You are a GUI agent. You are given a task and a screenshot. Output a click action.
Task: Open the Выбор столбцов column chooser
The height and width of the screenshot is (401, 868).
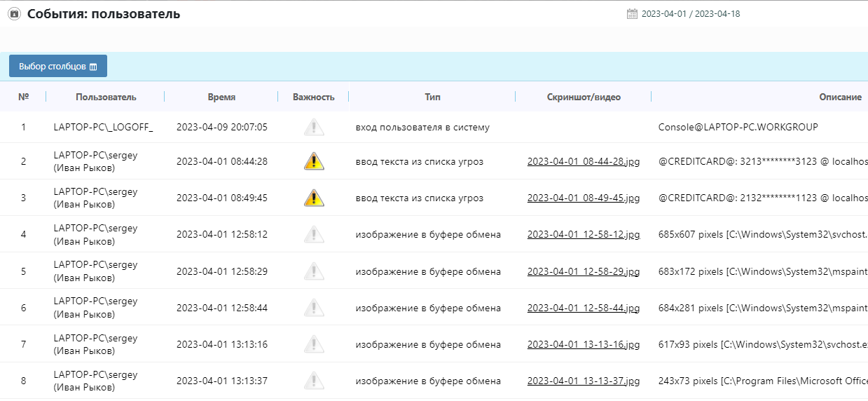coord(58,67)
